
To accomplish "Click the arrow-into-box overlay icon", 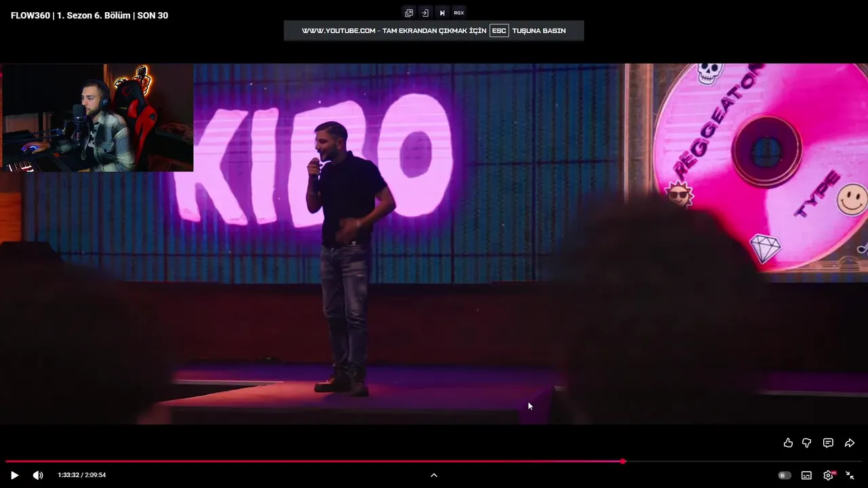I will 425,13.
